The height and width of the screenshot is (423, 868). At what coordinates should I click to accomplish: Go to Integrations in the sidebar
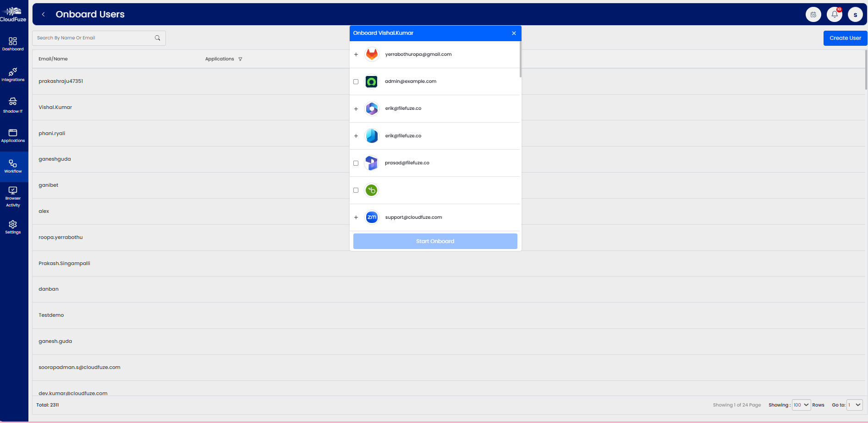click(x=13, y=75)
